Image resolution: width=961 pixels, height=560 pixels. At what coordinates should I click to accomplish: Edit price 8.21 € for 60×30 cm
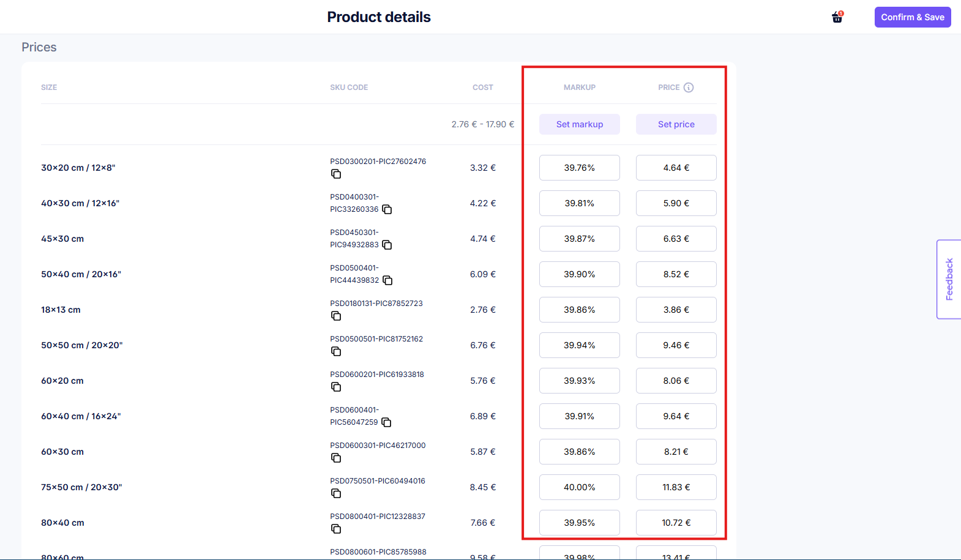pos(676,452)
